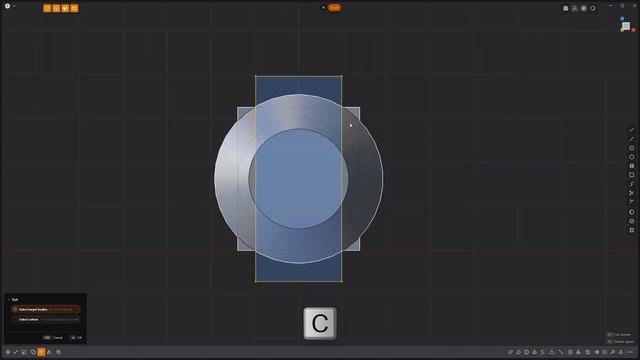Click the orange pill tab at top center

click(x=334, y=7)
